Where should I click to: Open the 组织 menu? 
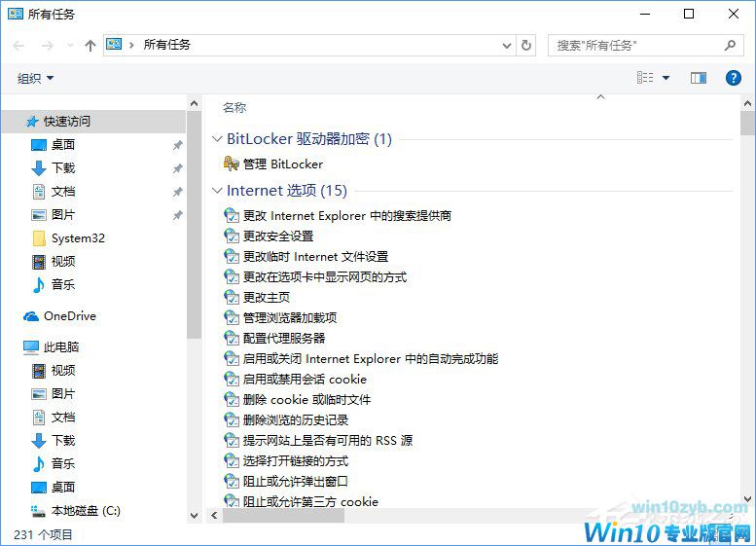35,78
